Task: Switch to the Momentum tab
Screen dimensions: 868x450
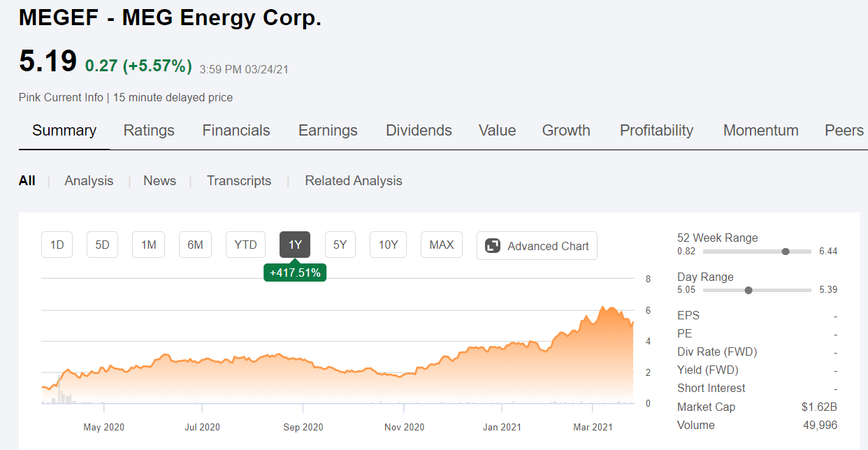Action: (x=761, y=131)
